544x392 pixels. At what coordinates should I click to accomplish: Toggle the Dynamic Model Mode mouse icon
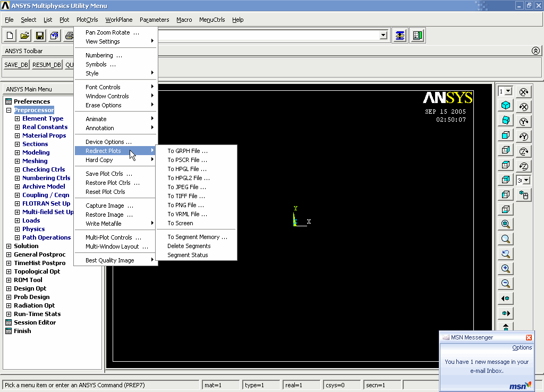click(x=523, y=194)
